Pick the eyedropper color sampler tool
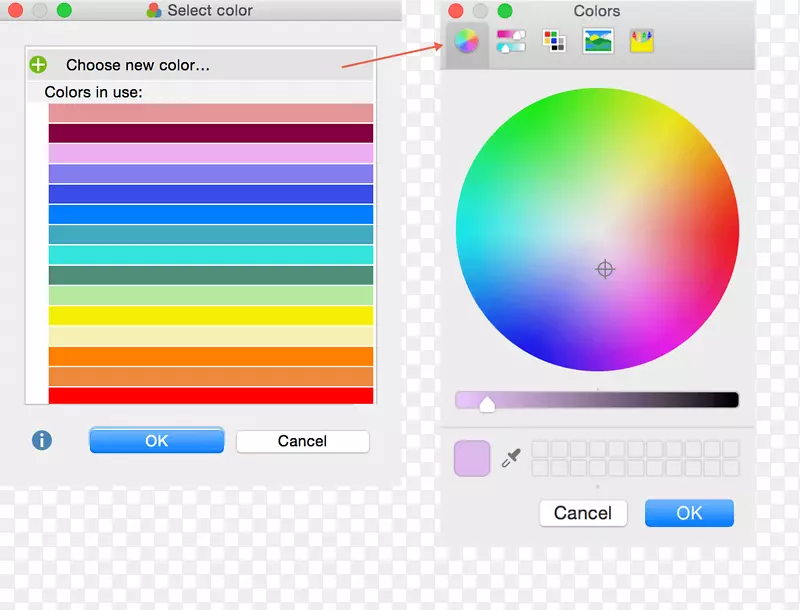This screenshot has height=610, width=800. point(511,458)
